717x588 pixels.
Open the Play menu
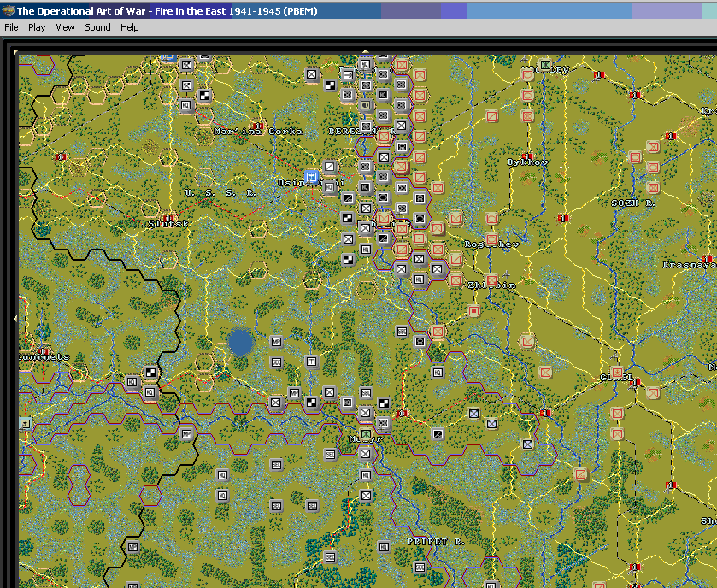coord(37,27)
